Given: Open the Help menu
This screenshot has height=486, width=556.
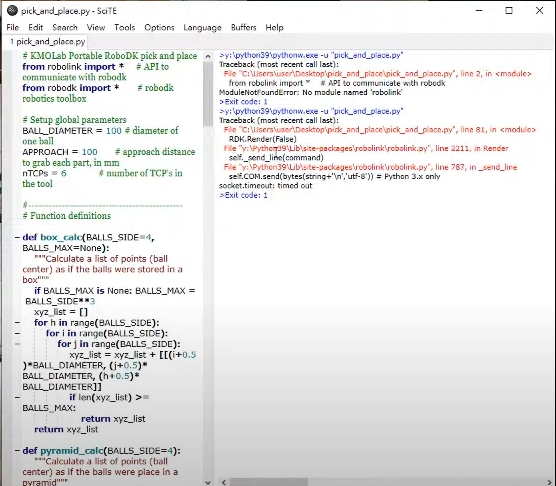Looking at the screenshot, I should coord(274,28).
